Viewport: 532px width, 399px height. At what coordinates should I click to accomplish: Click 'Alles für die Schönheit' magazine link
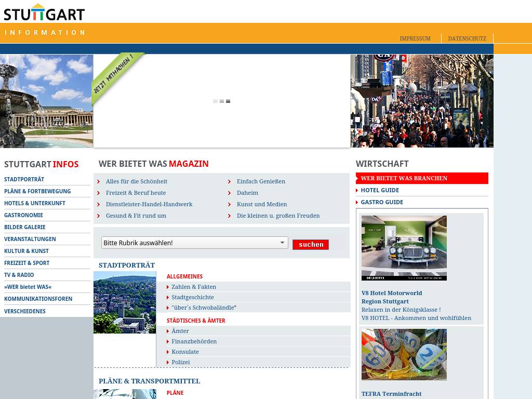click(x=136, y=181)
